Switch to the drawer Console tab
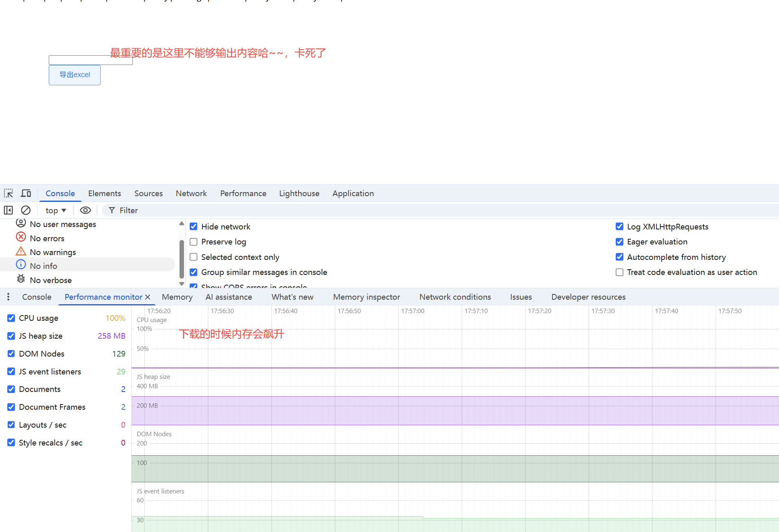The height and width of the screenshot is (532, 779). pyautogui.click(x=37, y=297)
